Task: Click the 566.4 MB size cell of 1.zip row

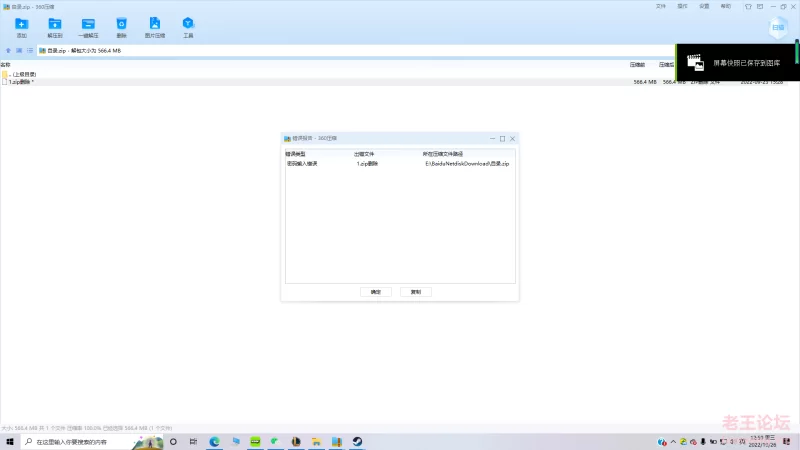Action: pyautogui.click(x=645, y=82)
